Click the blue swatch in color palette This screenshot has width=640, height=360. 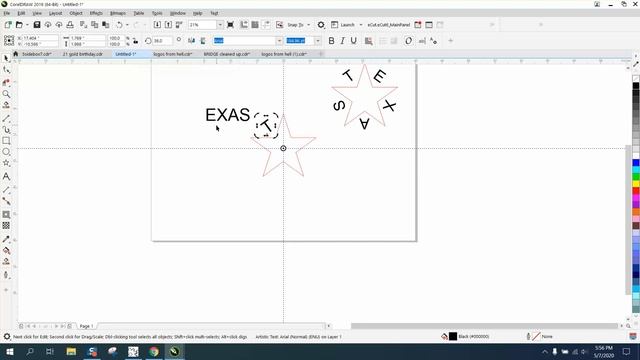pos(636,163)
